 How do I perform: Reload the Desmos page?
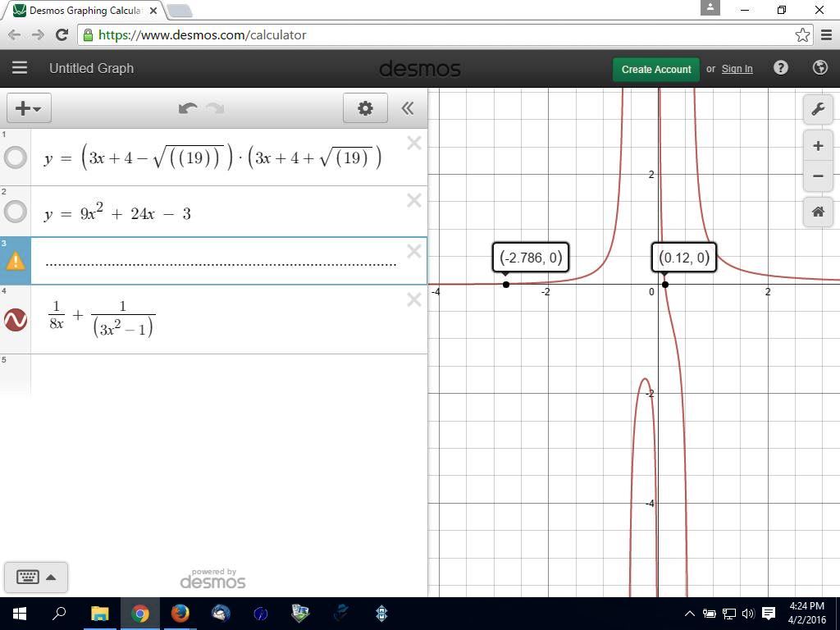(62, 35)
